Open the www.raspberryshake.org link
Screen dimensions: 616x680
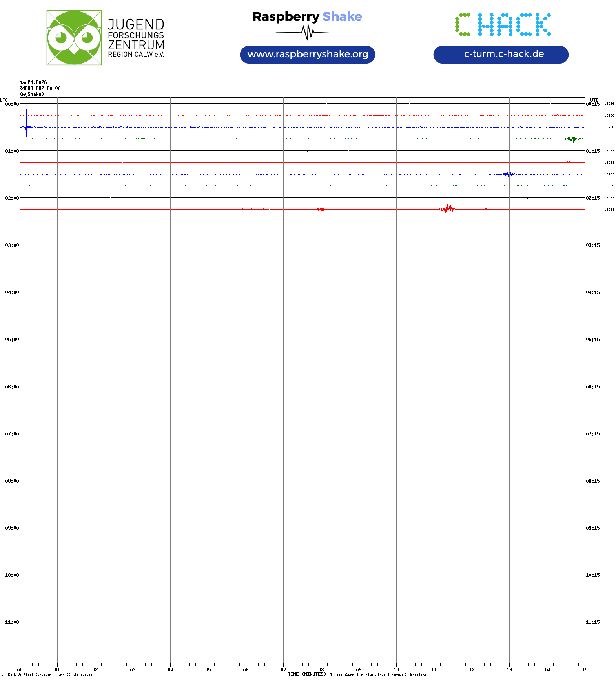(307, 54)
